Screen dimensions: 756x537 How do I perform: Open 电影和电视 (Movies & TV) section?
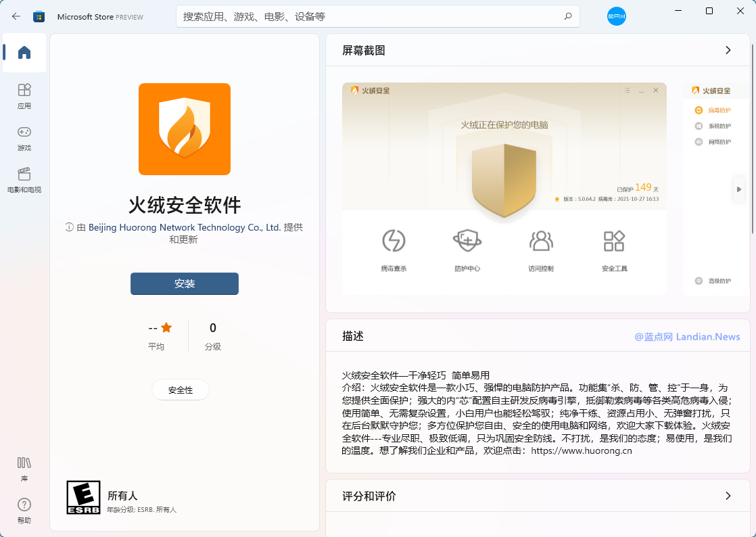pos(24,180)
